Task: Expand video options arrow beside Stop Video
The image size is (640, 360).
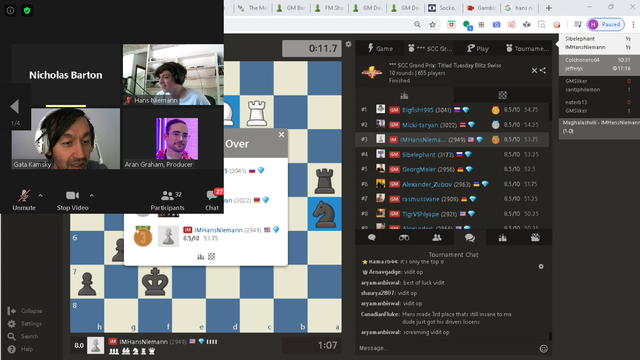Action: pyautogui.click(x=91, y=196)
